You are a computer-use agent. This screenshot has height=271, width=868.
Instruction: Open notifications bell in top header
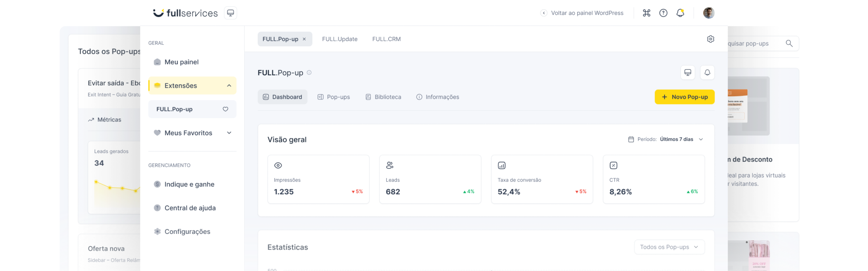[x=680, y=13]
